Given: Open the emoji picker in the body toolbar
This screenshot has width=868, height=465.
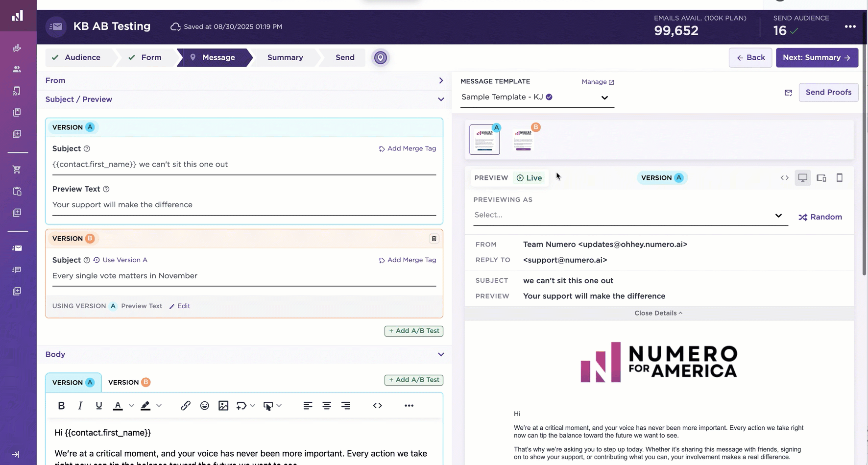Looking at the screenshot, I should (x=205, y=406).
